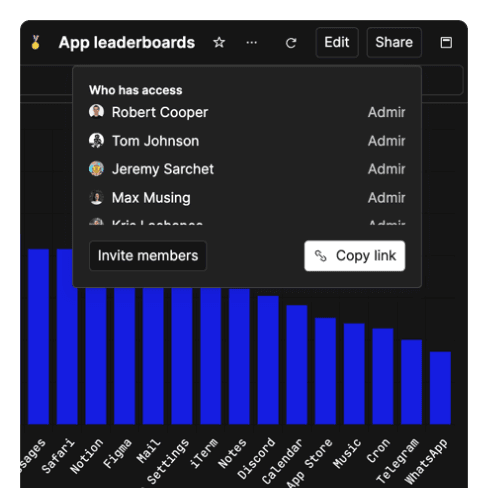The width and height of the screenshot is (488, 488).
Task: Open Robert Cooper's Admin role dropdown
Action: pos(387,112)
